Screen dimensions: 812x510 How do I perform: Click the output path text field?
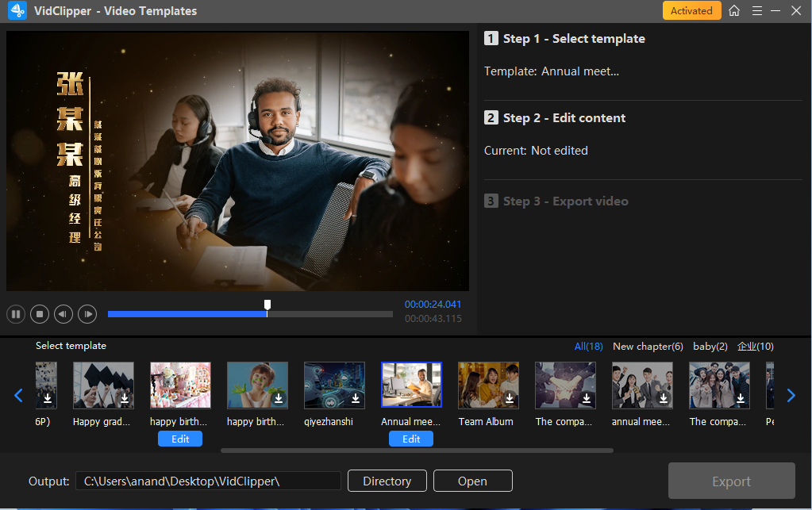pos(208,481)
